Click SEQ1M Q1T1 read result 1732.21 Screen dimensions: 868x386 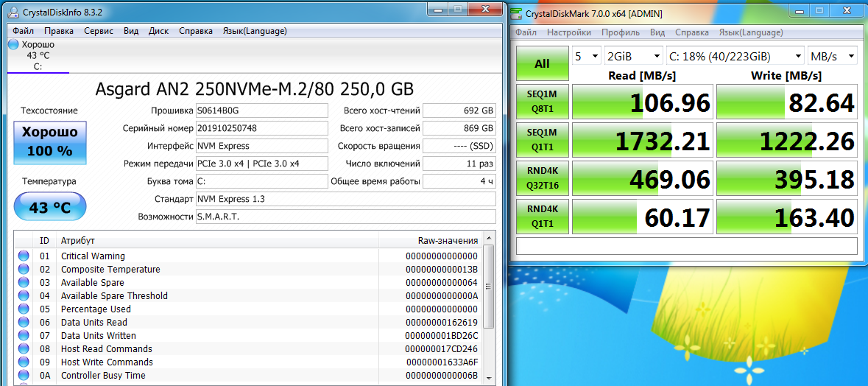(642, 141)
